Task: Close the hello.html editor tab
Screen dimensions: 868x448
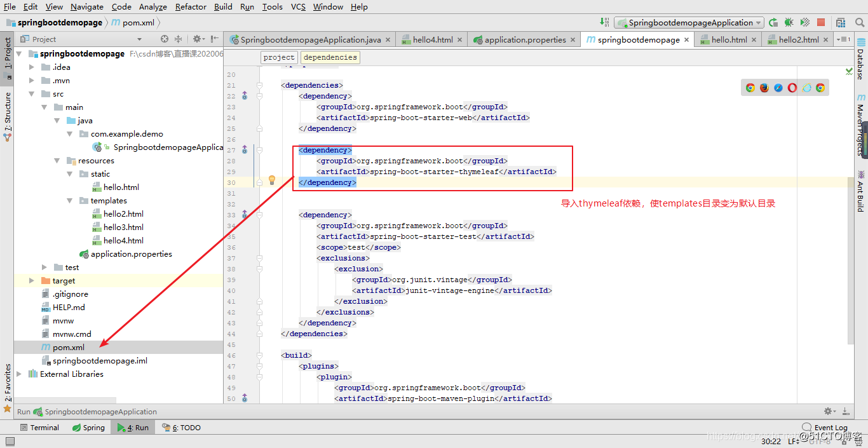Action: pyautogui.click(x=754, y=39)
